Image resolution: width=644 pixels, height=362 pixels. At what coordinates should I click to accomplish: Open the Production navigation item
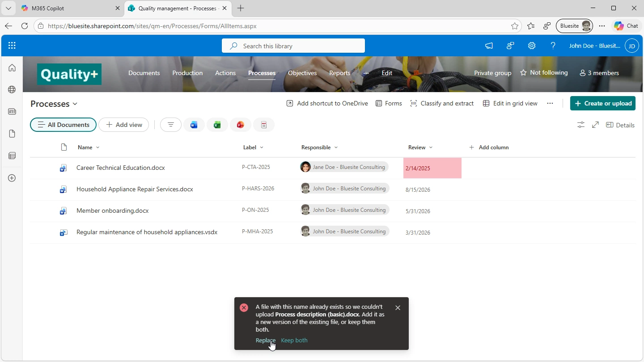click(187, 73)
